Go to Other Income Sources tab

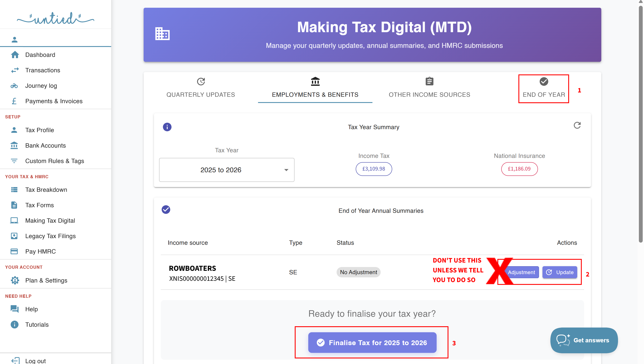pos(429,88)
